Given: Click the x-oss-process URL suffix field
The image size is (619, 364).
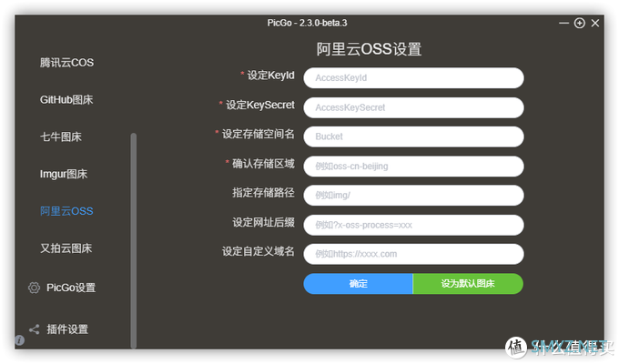Looking at the screenshot, I should pyautogui.click(x=413, y=225).
